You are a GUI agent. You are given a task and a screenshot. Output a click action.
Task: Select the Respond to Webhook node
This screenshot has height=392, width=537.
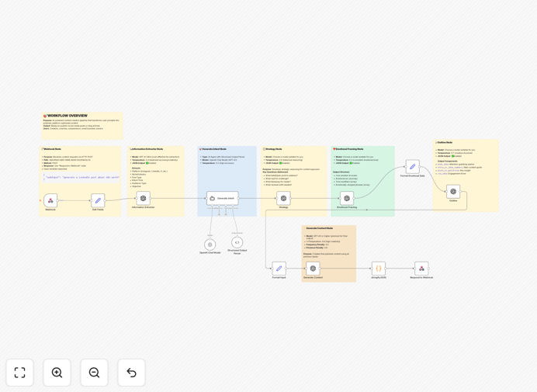(421, 269)
